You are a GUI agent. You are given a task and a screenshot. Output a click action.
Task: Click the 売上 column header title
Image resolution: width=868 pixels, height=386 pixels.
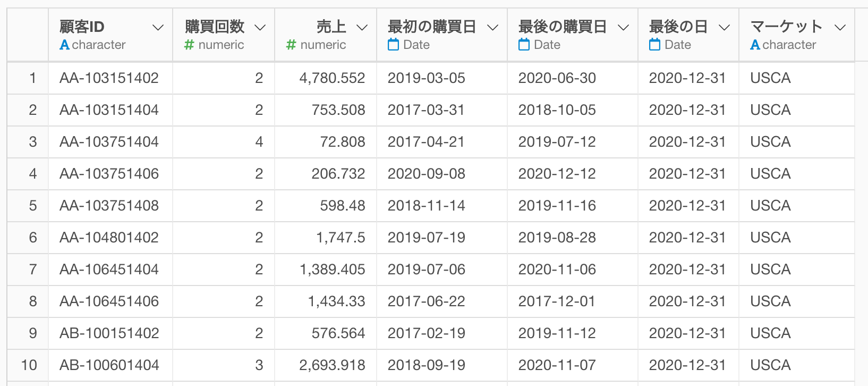[331, 27]
